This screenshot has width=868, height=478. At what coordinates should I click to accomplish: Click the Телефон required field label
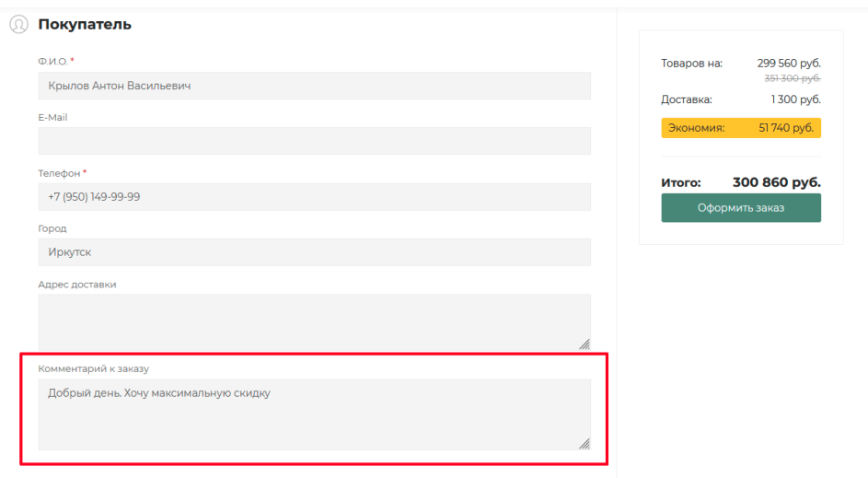59,173
